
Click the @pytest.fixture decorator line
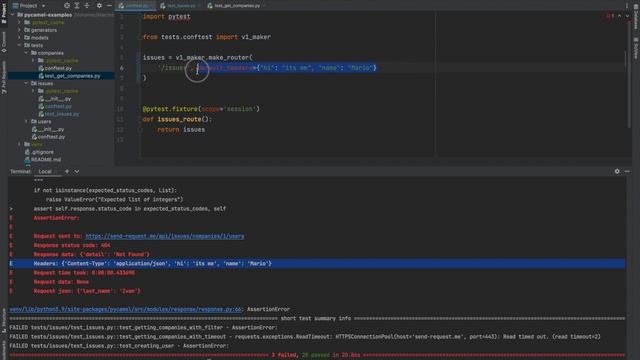point(201,109)
